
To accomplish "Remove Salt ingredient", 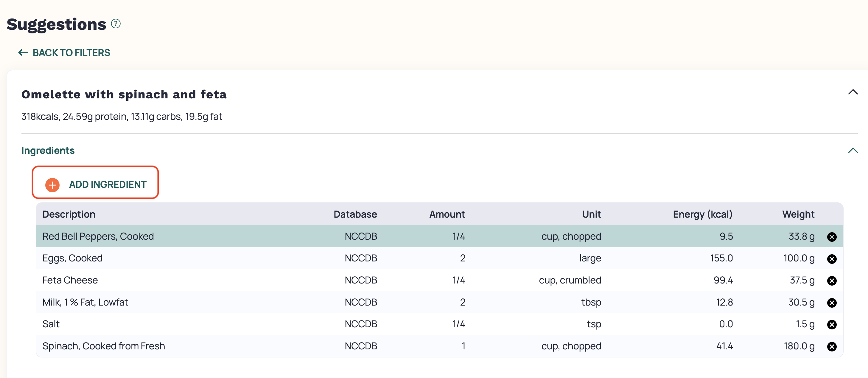I will [832, 324].
